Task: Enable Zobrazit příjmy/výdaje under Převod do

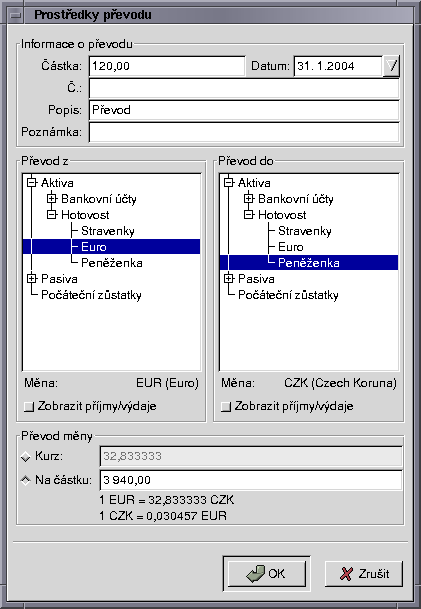Action: pos(226,407)
